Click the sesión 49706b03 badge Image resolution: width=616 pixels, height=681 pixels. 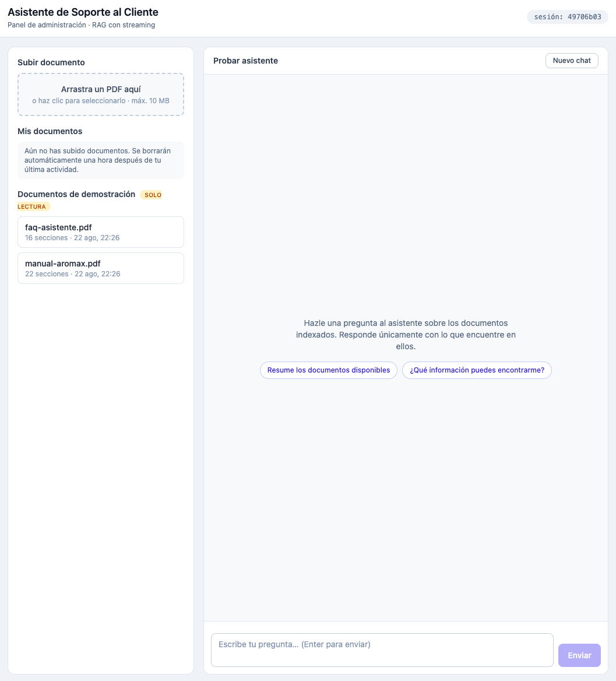coord(568,17)
